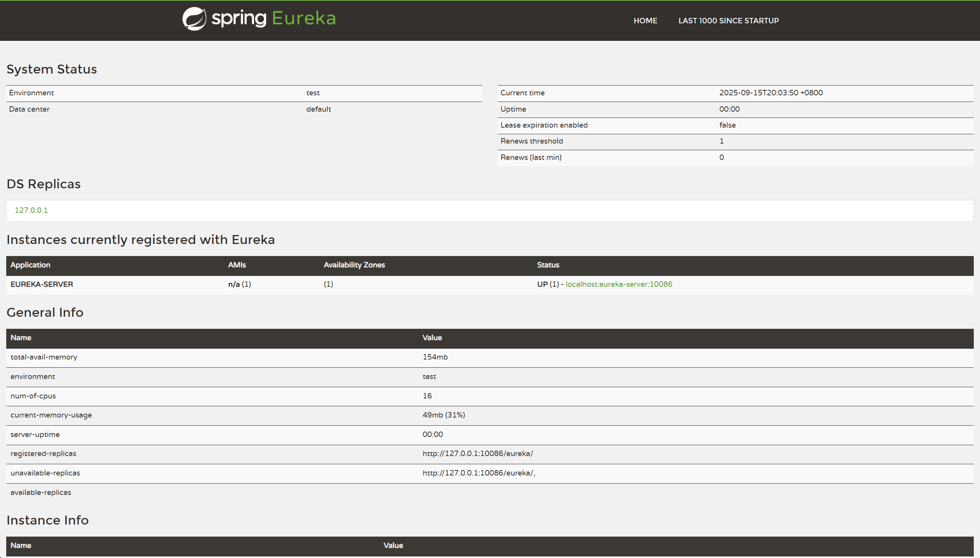Click the total-avail-memory 154mb value
The height and width of the screenshot is (558, 980).
coord(435,357)
